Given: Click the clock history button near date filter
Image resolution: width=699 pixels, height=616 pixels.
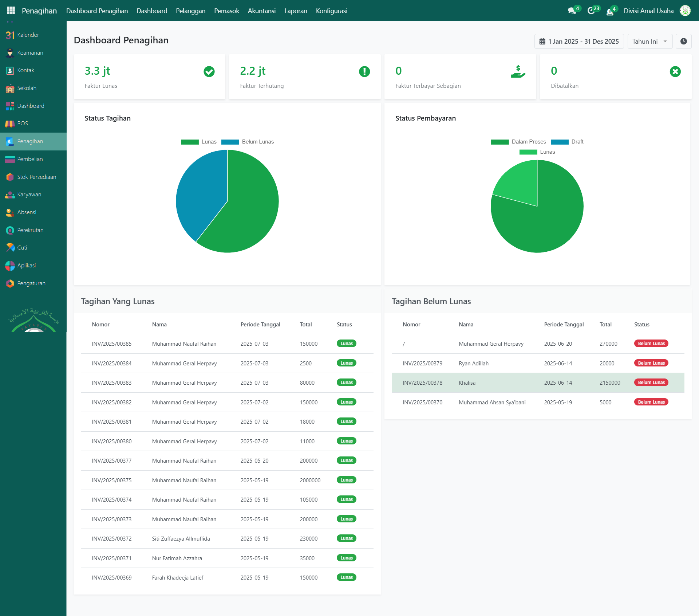Looking at the screenshot, I should [683, 42].
